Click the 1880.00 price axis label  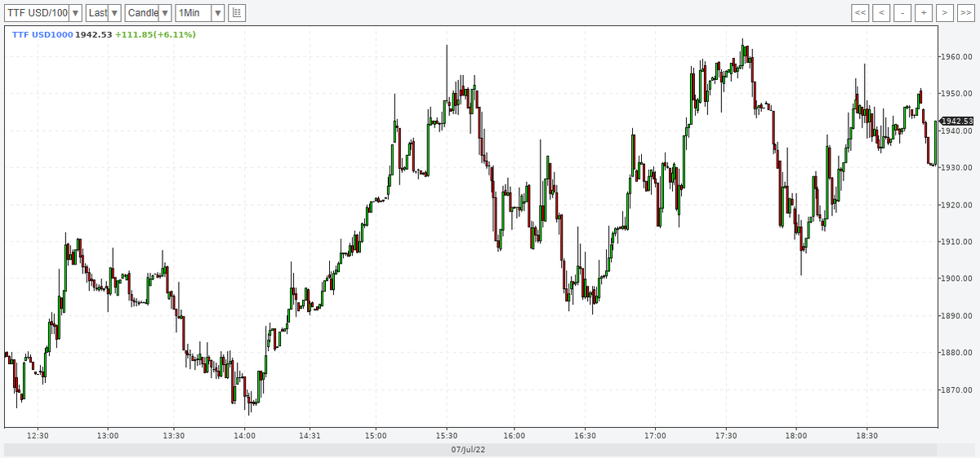(x=959, y=353)
